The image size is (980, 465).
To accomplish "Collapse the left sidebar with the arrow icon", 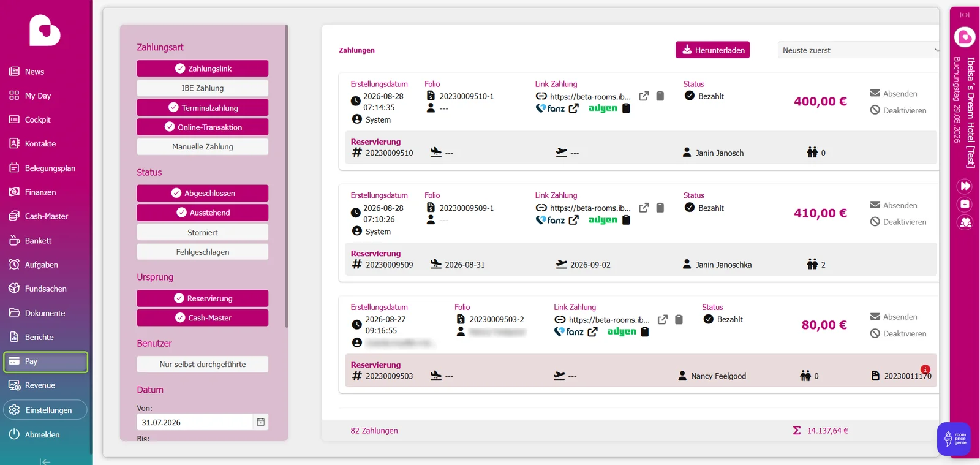I will pos(45,461).
